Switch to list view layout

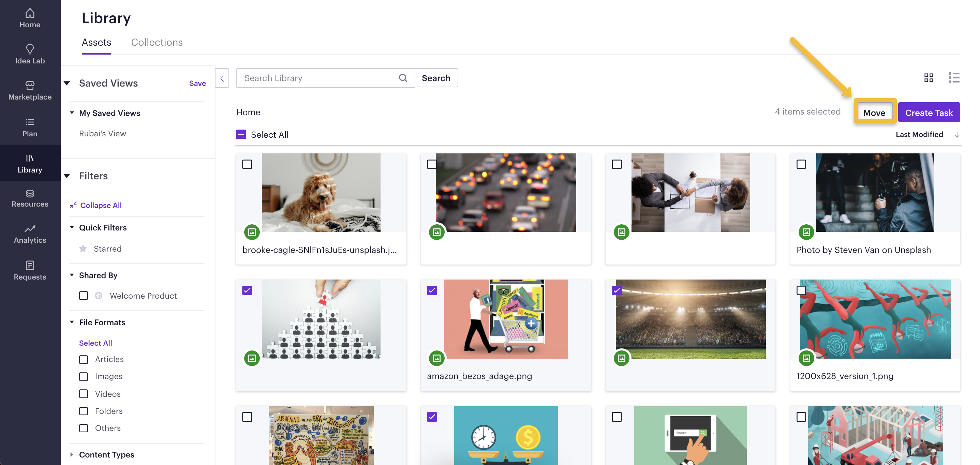tap(953, 78)
